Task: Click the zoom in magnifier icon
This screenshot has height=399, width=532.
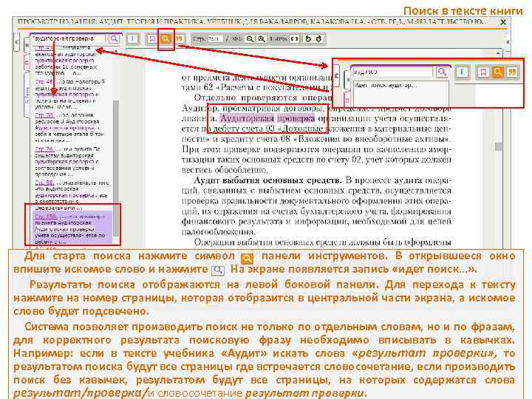Action: tap(262, 38)
